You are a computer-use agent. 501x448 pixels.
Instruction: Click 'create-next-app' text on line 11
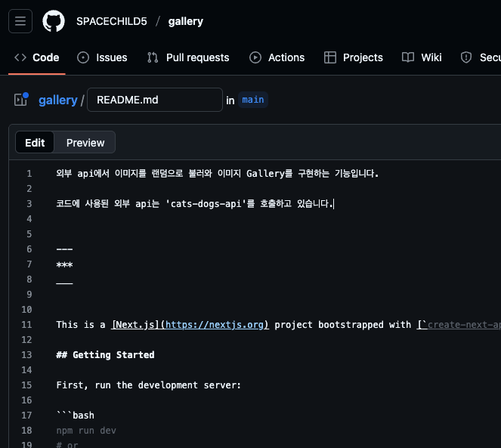click(x=464, y=325)
